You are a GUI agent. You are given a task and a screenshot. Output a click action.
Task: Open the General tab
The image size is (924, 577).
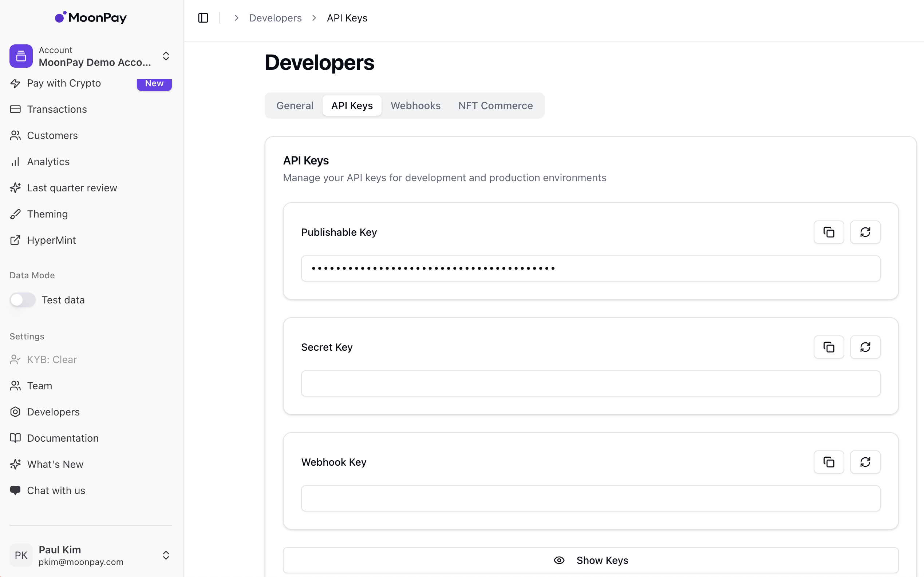click(295, 106)
